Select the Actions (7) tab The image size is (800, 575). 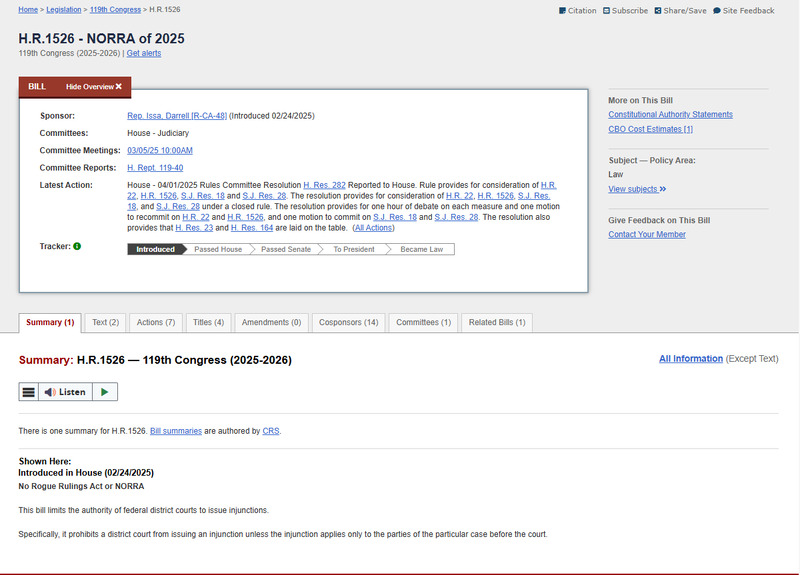pos(156,323)
